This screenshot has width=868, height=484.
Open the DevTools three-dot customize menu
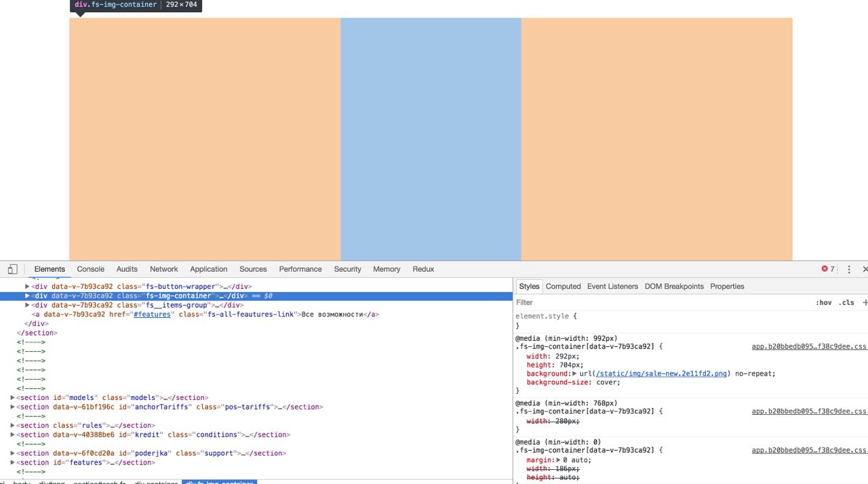(x=848, y=269)
